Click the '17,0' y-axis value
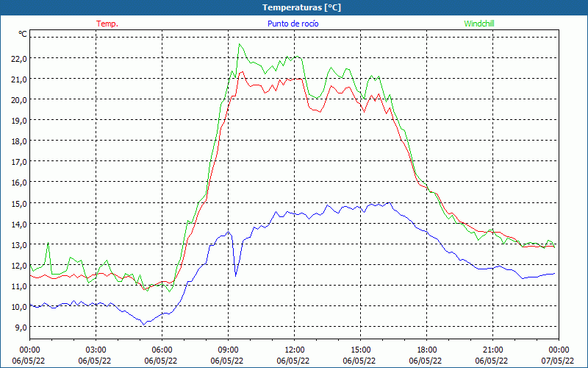This screenshot has width=588, height=368. coord(20,161)
